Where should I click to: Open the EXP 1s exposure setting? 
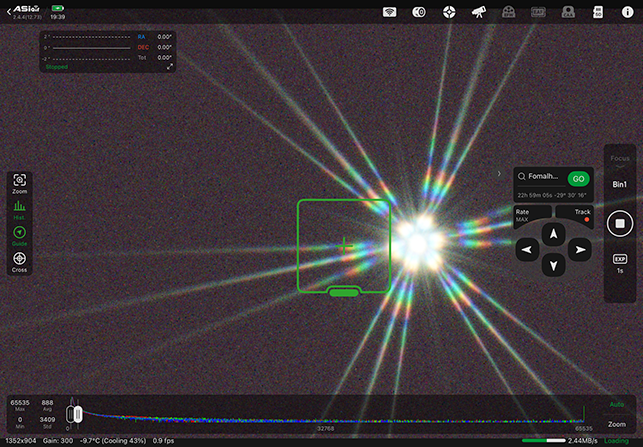620,263
